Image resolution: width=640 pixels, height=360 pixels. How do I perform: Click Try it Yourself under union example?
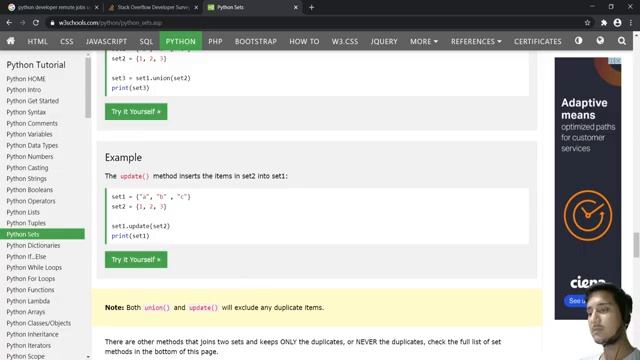point(136,111)
